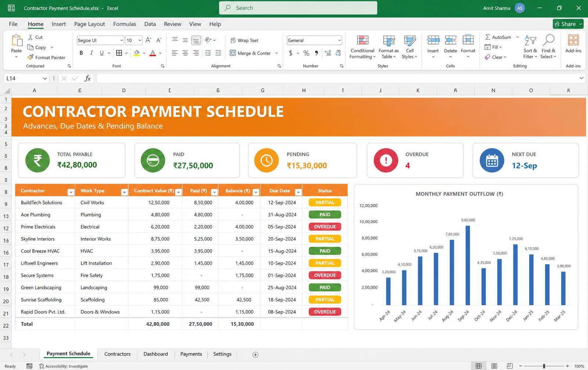Apply the red Font Color
Viewport: 588px width, 370px height.
tap(153, 53)
